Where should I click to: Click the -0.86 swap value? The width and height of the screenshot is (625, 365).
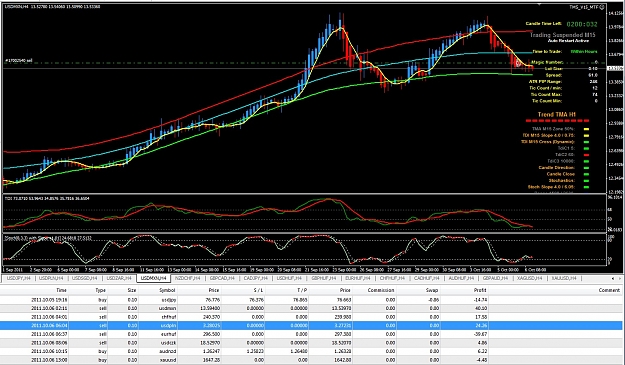[x=433, y=300]
